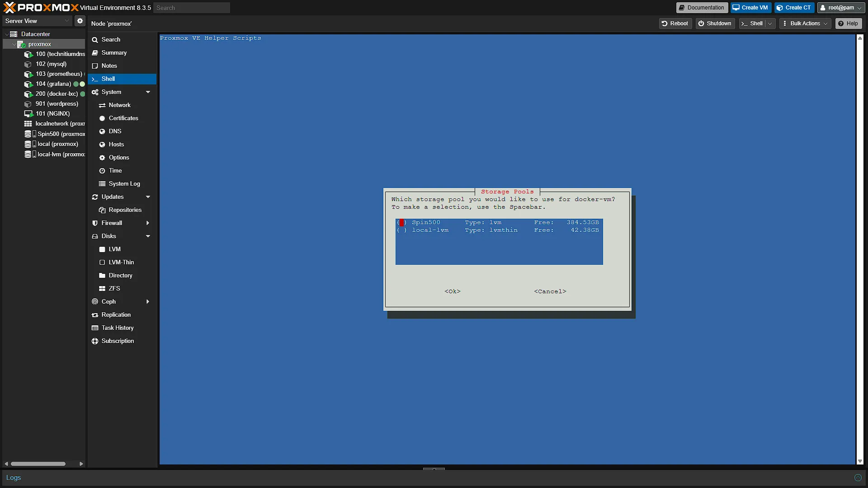
Task: Collapse the Disks section arrow
Action: pyautogui.click(x=148, y=236)
